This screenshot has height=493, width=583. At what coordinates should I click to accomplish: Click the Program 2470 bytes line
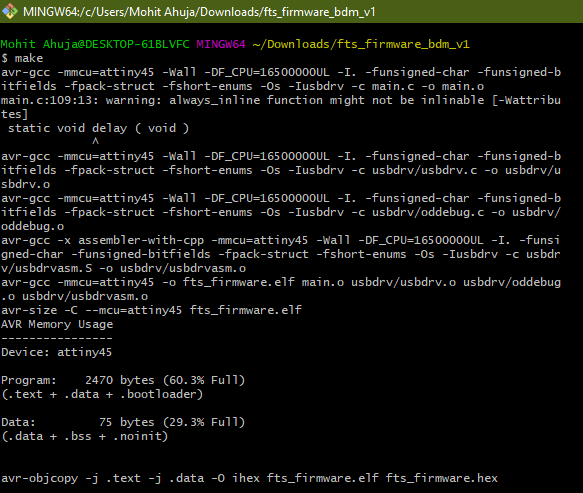(x=123, y=380)
